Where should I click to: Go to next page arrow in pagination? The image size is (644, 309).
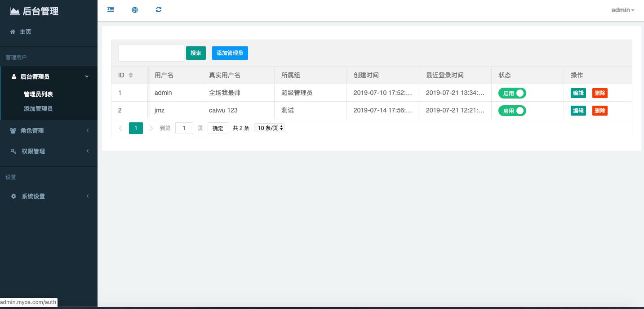(x=151, y=128)
